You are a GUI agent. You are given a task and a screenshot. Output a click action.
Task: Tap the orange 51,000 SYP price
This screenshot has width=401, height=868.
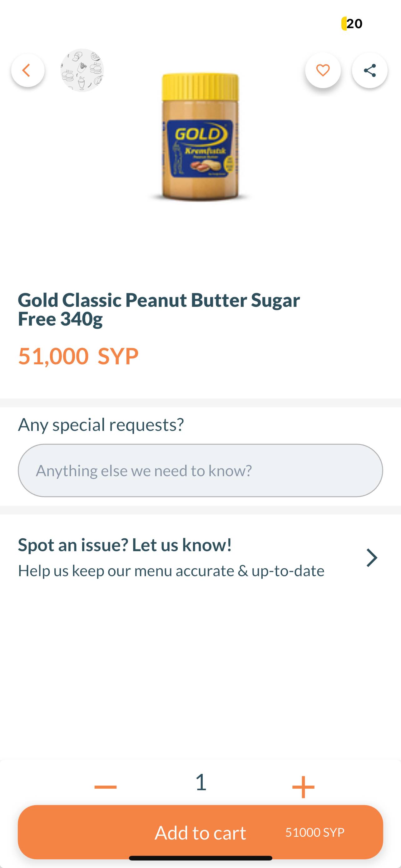(78, 356)
